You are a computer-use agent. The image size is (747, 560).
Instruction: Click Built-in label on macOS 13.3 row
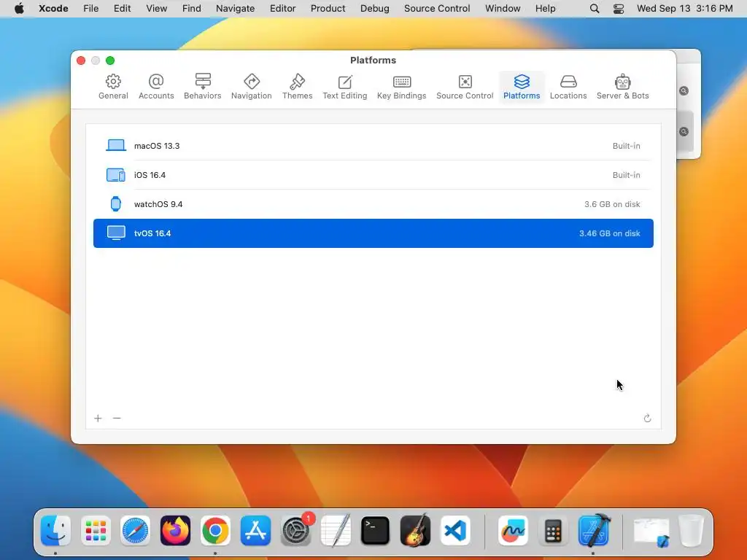pos(626,146)
